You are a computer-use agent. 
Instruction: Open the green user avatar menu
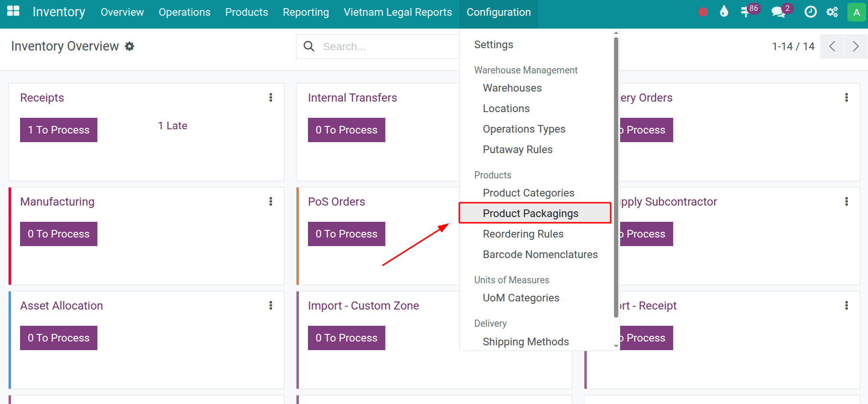coord(857,12)
